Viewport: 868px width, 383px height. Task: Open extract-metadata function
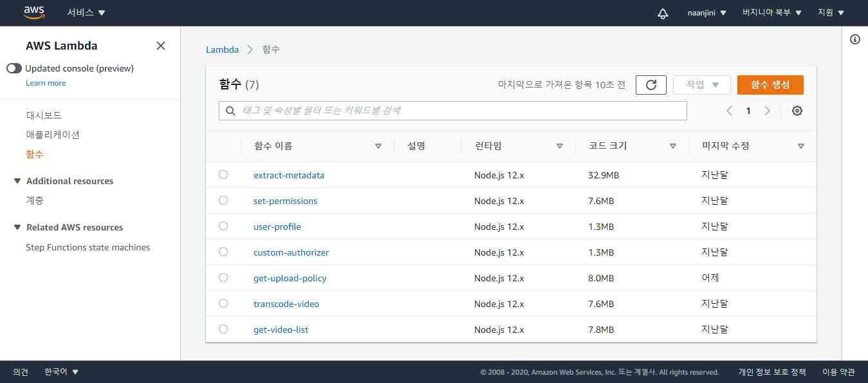coord(289,175)
